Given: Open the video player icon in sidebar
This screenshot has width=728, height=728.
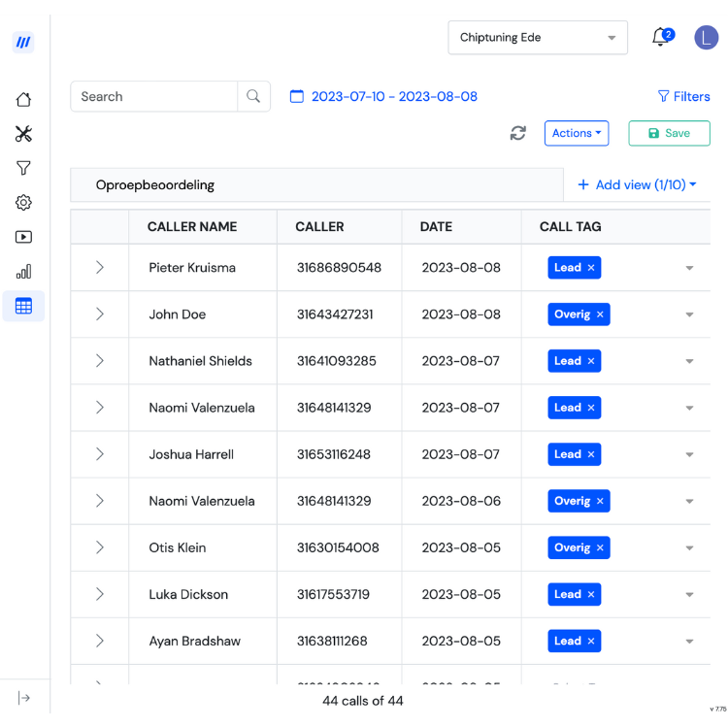Looking at the screenshot, I should (23, 237).
